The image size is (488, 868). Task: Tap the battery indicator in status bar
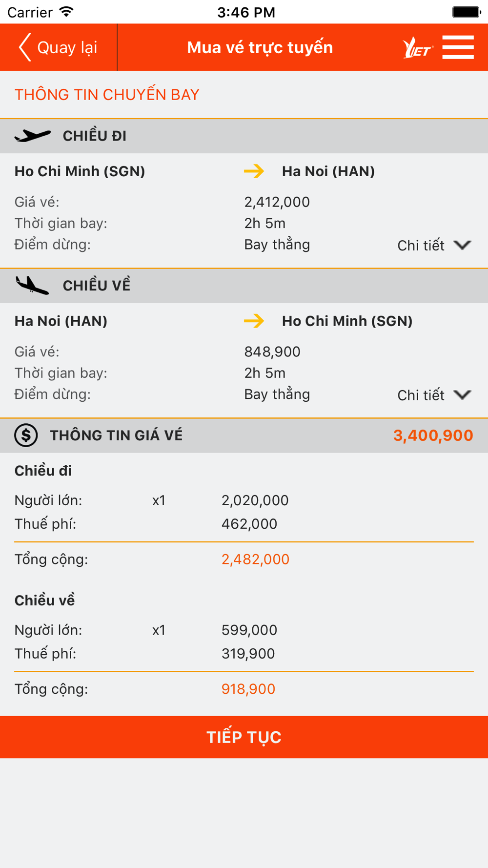[x=467, y=12]
